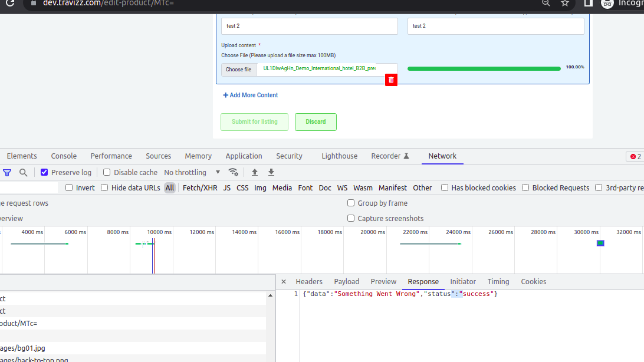The width and height of the screenshot is (644, 362).
Task: Open the network search magnifier
Action: (24, 172)
